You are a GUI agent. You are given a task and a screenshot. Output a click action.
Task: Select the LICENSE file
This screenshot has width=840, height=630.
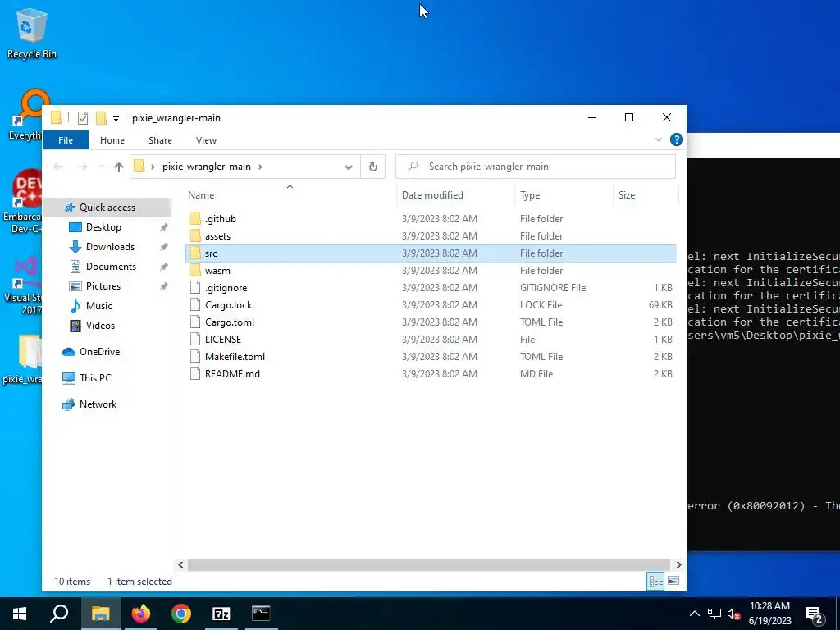(431, 339)
